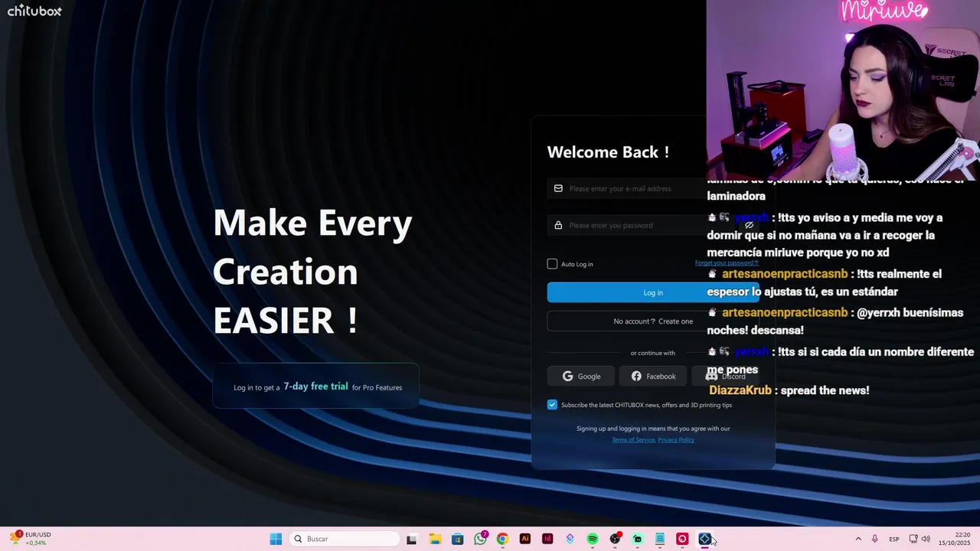The image size is (980, 551).
Task: Open Task View in the taskbar
Action: point(412,539)
